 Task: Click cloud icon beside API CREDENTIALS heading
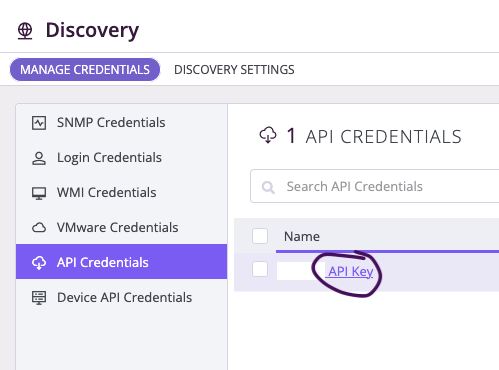268,135
